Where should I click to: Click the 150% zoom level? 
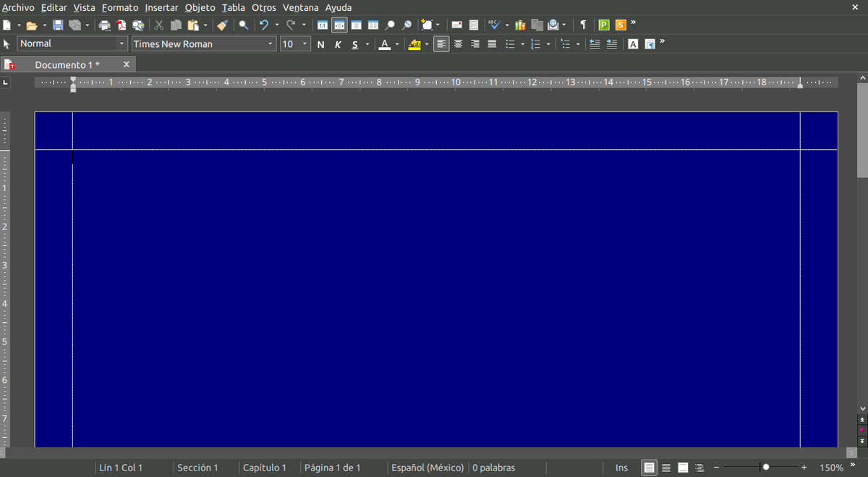tap(832, 468)
